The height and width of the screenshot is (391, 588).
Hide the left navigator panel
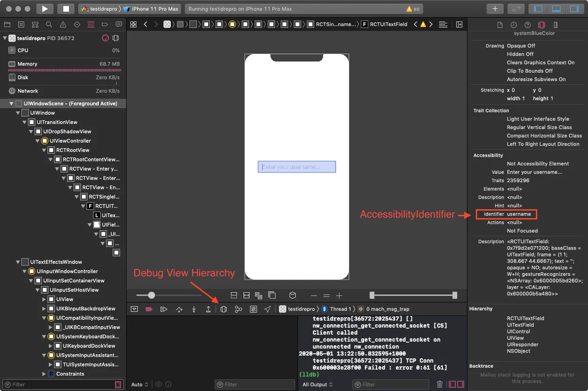pyautogui.click(x=539, y=9)
